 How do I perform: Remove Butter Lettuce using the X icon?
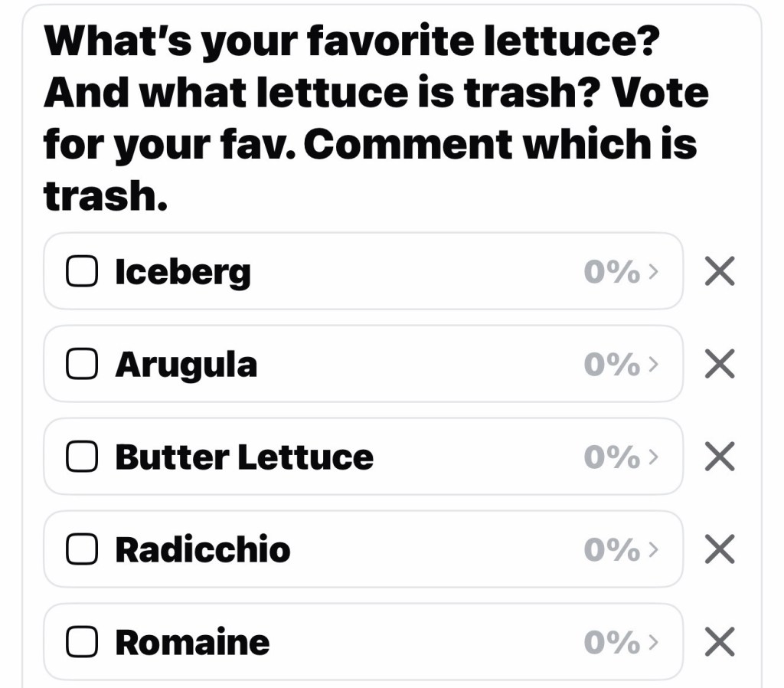point(719,457)
